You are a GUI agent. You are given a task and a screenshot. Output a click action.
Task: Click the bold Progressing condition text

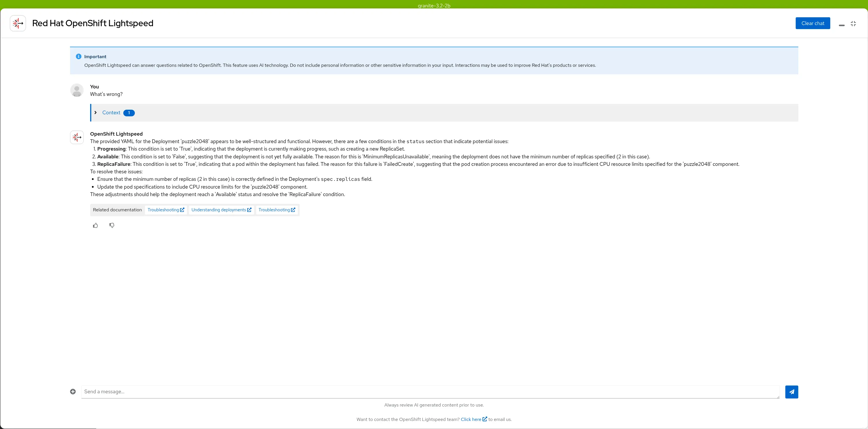point(111,149)
